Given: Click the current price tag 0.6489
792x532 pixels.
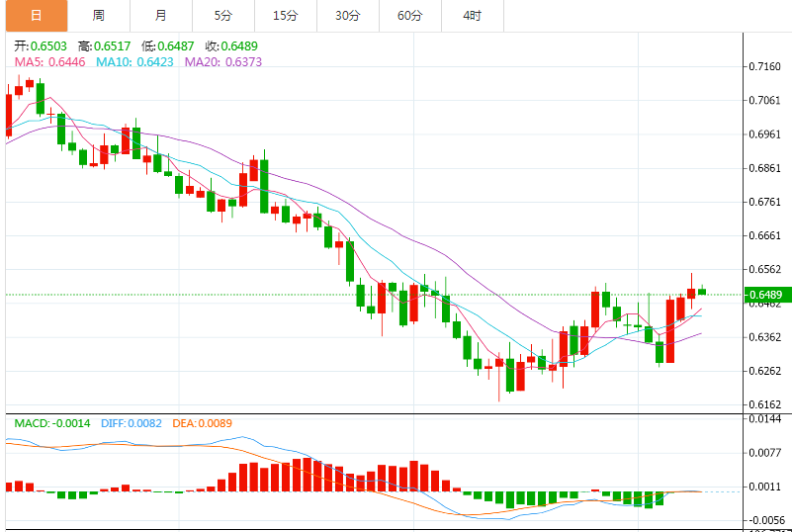Looking at the screenshot, I should click(767, 295).
